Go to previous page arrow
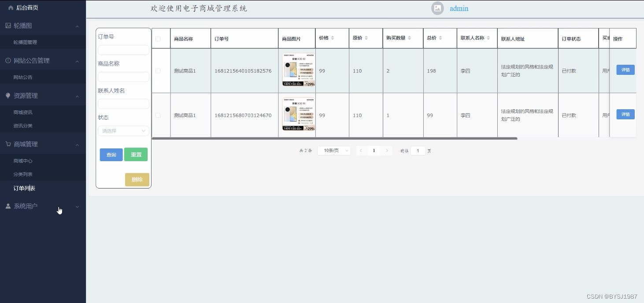Image resolution: width=644 pixels, height=303 pixels. coord(361,151)
